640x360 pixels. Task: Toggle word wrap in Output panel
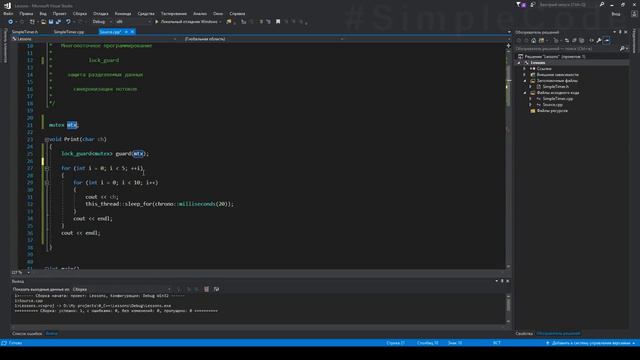[216, 289]
